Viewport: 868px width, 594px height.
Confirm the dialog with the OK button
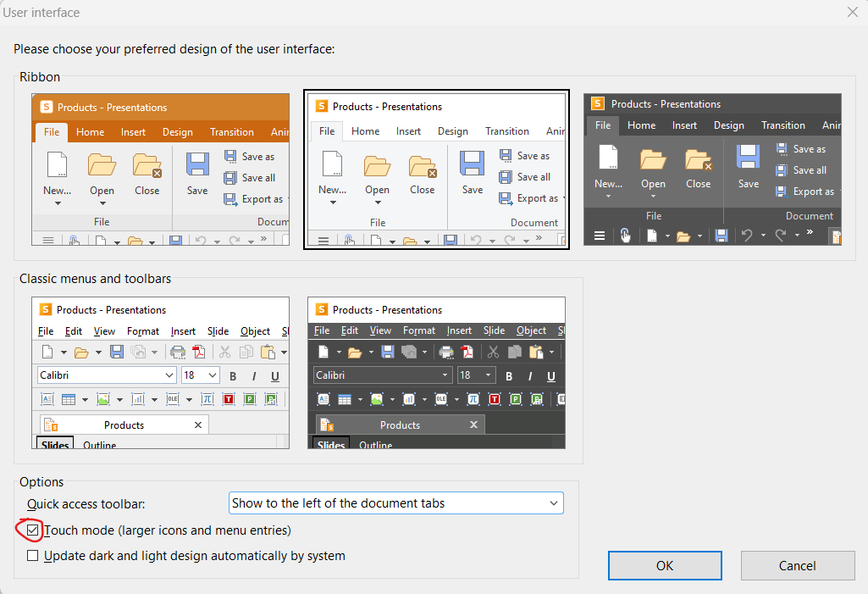point(665,565)
